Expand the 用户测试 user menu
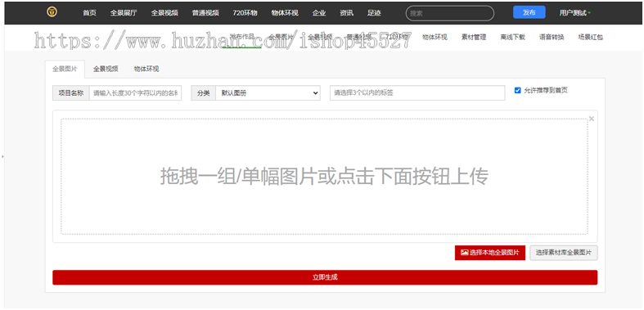Viewport: 644px width, 310px height. (575, 13)
